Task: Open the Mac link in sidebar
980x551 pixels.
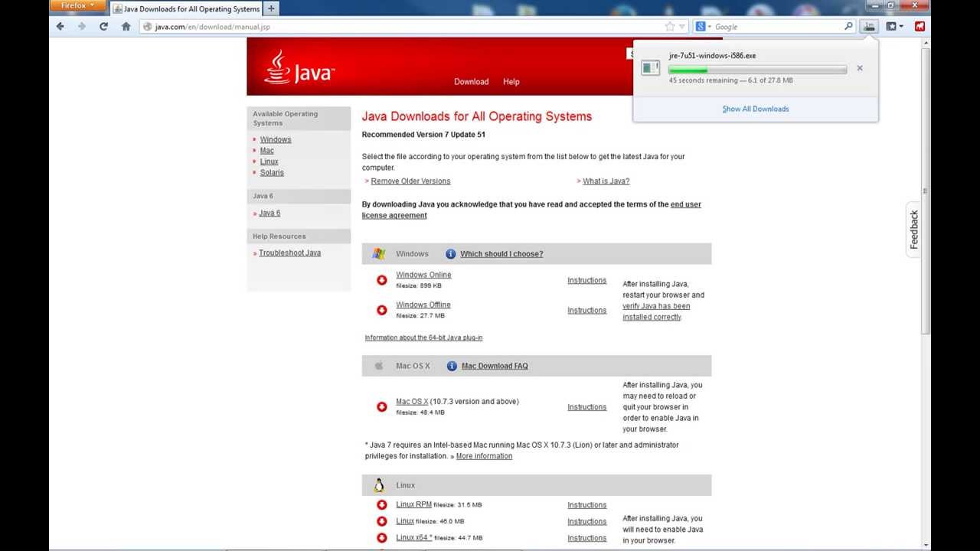Action: pos(266,151)
